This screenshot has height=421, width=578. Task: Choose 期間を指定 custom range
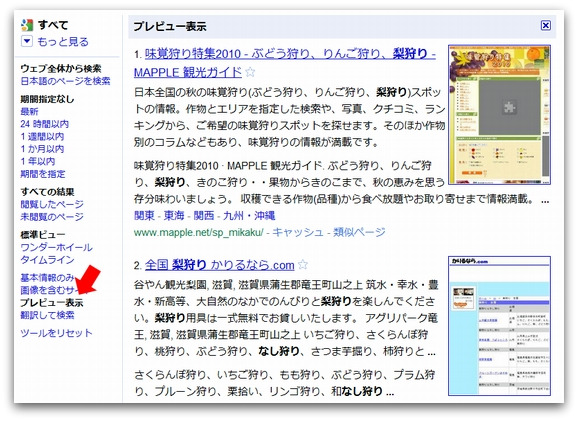(x=43, y=174)
